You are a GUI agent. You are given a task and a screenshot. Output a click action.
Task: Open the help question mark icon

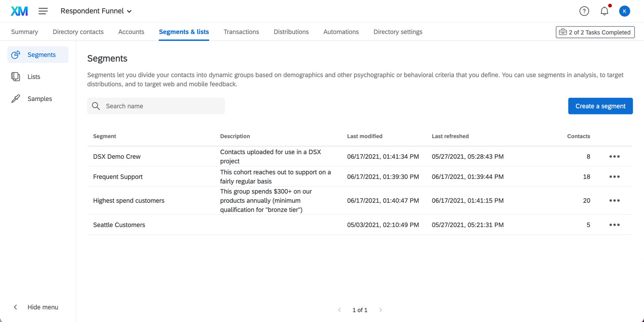[584, 11]
